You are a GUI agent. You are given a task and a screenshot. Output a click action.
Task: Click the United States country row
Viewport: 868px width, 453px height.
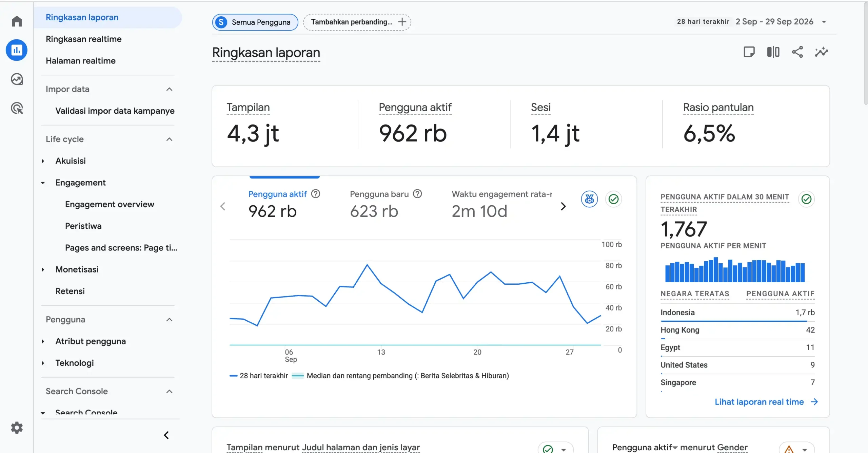pyautogui.click(x=737, y=365)
